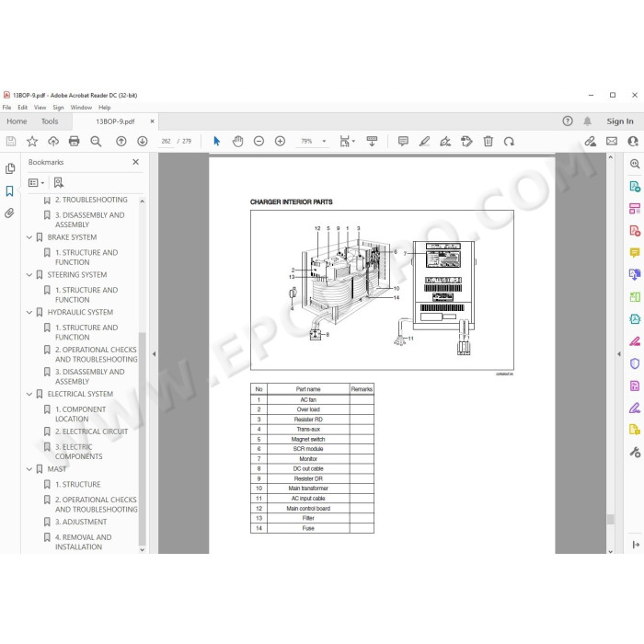
Task: Share a link to file icon
Action: coord(591,142)
